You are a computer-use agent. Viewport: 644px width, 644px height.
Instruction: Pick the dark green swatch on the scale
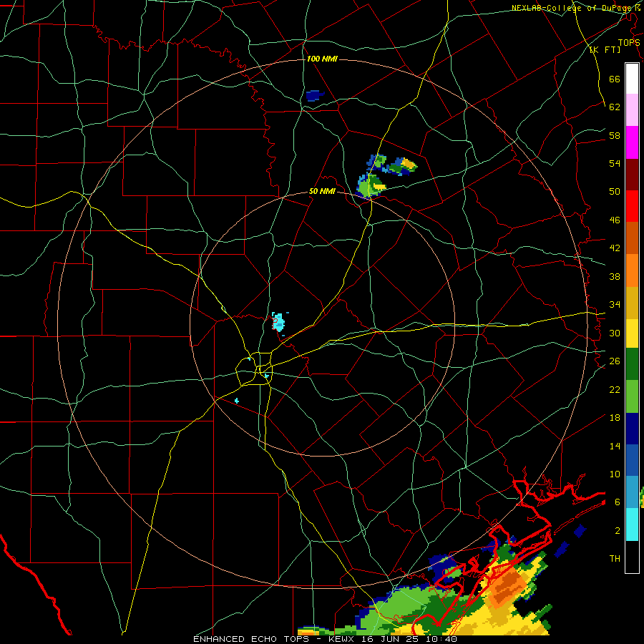[x=632, y=364]
